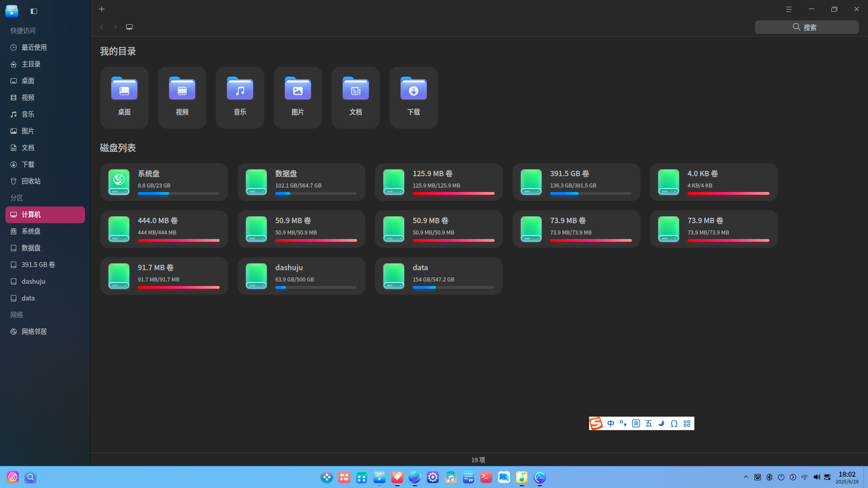Click the 搜索 search field

coord(807,27)
